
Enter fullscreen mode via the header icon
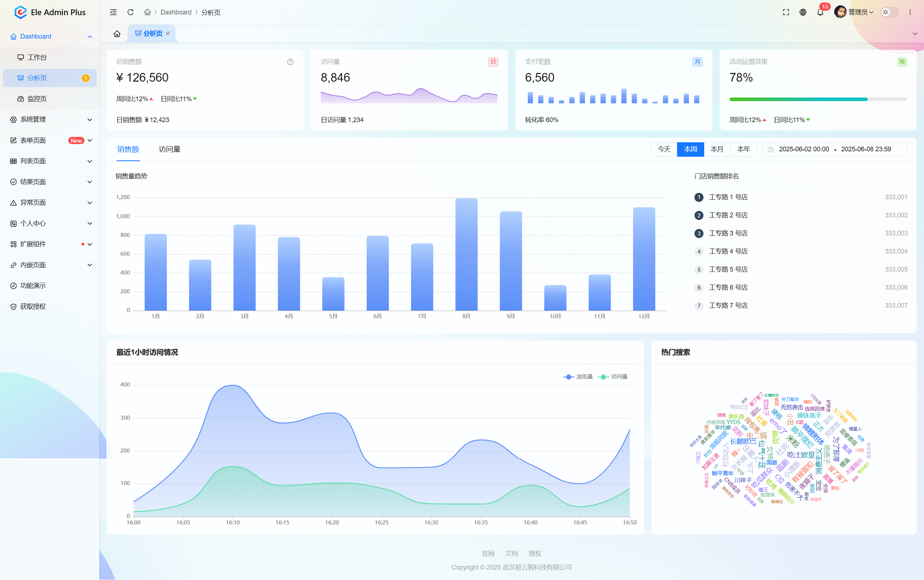pos(786,12)
